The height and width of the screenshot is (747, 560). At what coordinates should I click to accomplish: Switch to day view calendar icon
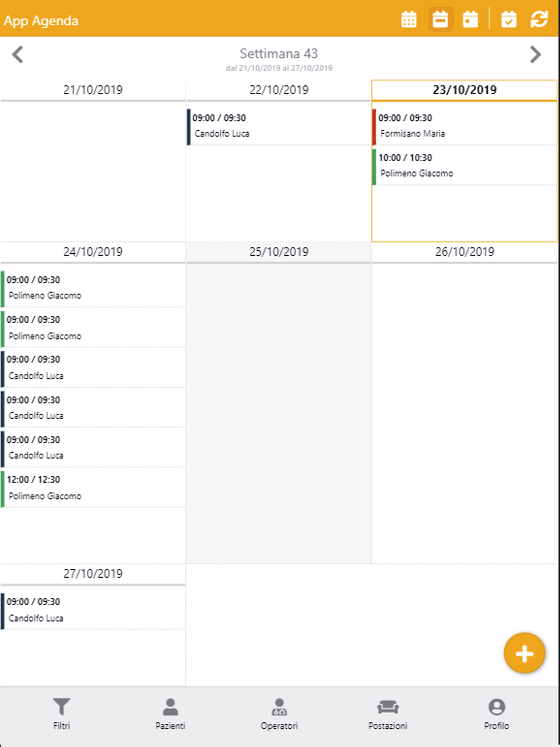[x=470, y=19]
